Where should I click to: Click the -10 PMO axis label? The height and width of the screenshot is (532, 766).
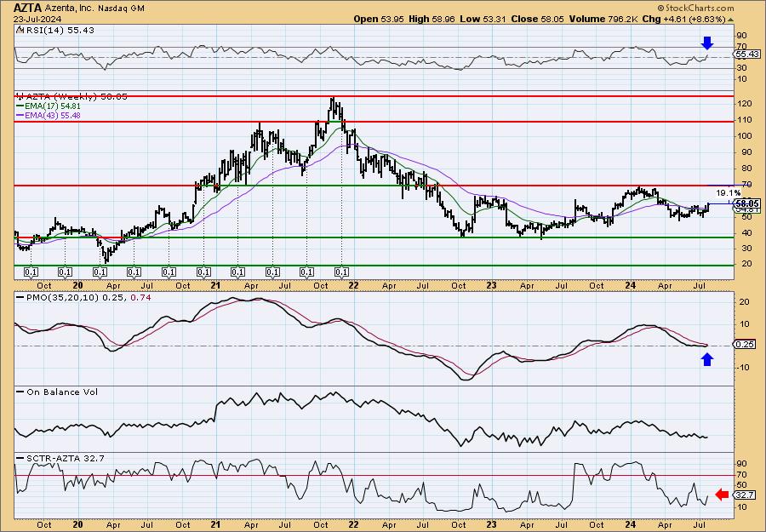743,368
